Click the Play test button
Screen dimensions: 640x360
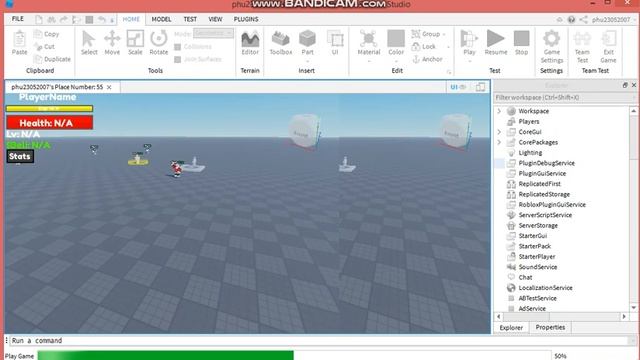[469, 42]
